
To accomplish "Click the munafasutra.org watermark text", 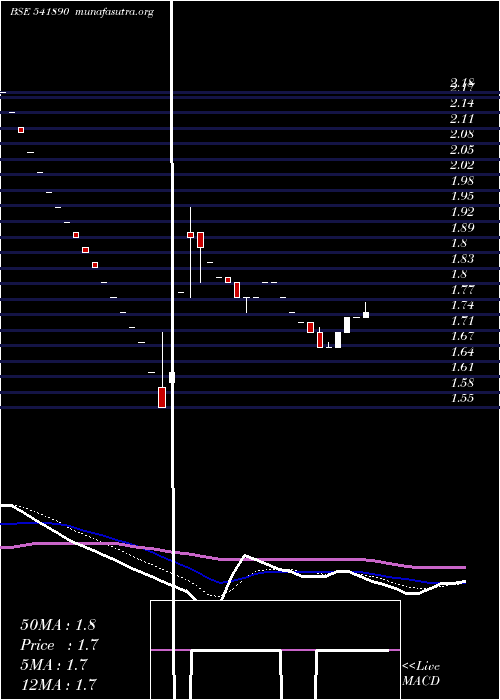I will coord(115,12).
